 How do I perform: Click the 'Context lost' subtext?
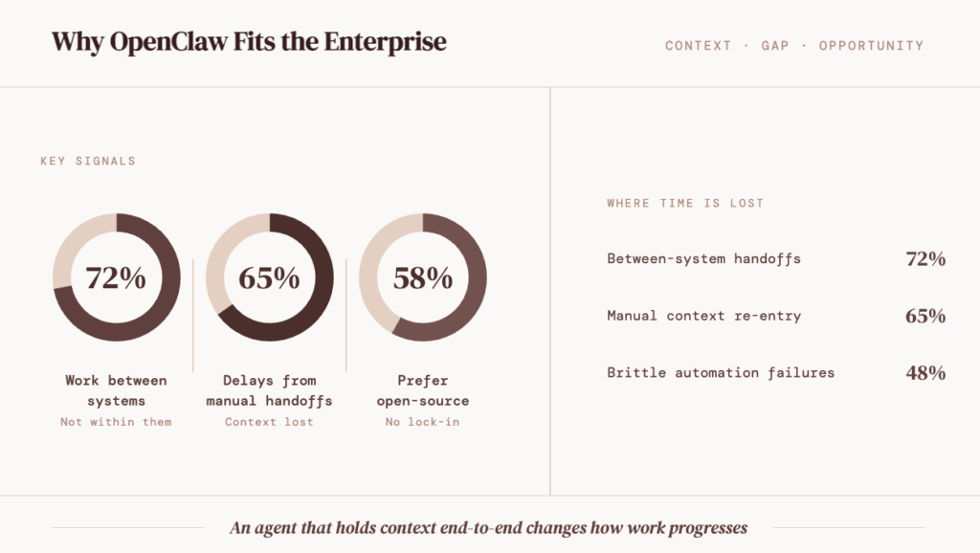[x=269, y=422]
